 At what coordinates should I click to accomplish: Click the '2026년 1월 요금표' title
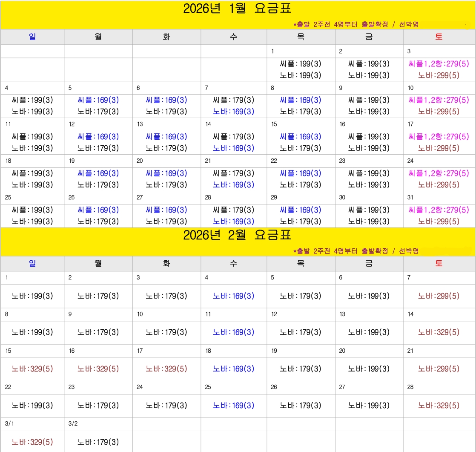237,9
